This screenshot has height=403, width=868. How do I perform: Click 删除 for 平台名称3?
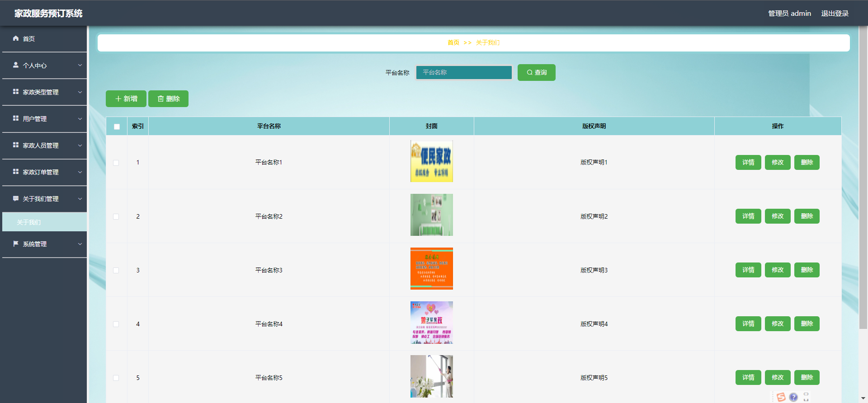pyautogui.click(x=807, y=270)
